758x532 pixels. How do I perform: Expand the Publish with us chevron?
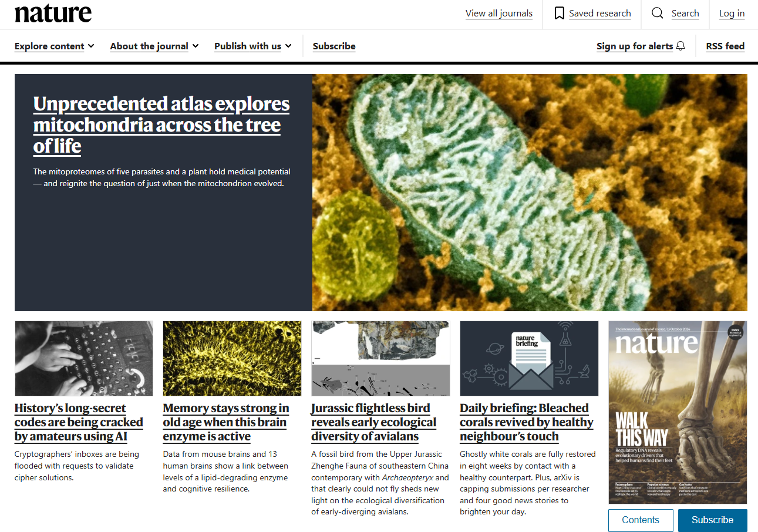pos(288,46)
